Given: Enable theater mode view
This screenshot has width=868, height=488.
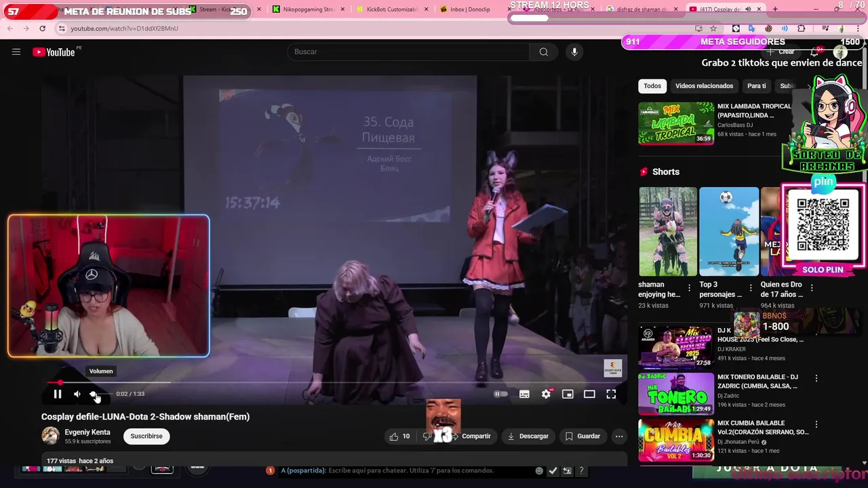Looking at the screenshot, I should [x=589, y=394].
